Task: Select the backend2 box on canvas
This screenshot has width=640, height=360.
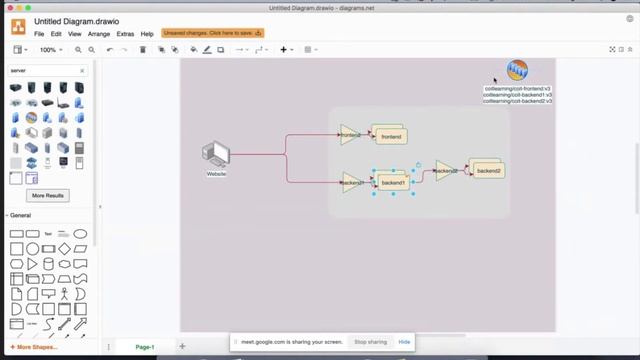Action: pos(489,171)
